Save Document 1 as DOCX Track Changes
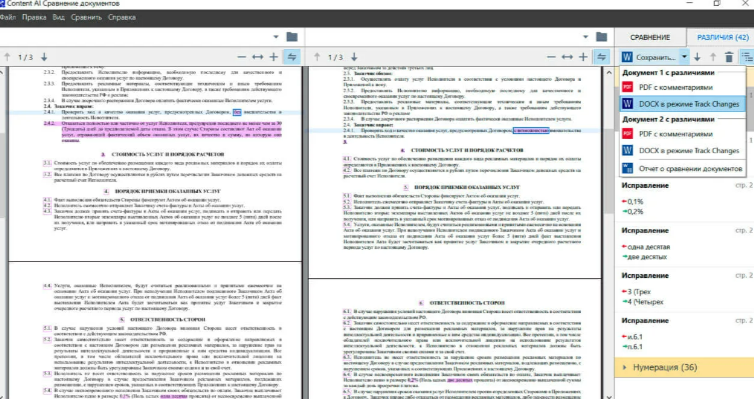This screenshot has width=754, height=399. pyautogui.click(x=683, y=104)
